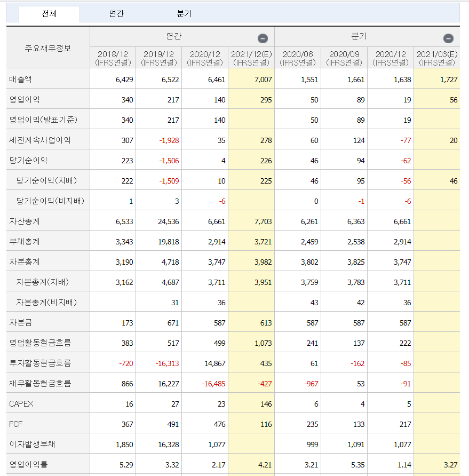
Task: Click the 이자발생부채 row label
Action: 32,444
